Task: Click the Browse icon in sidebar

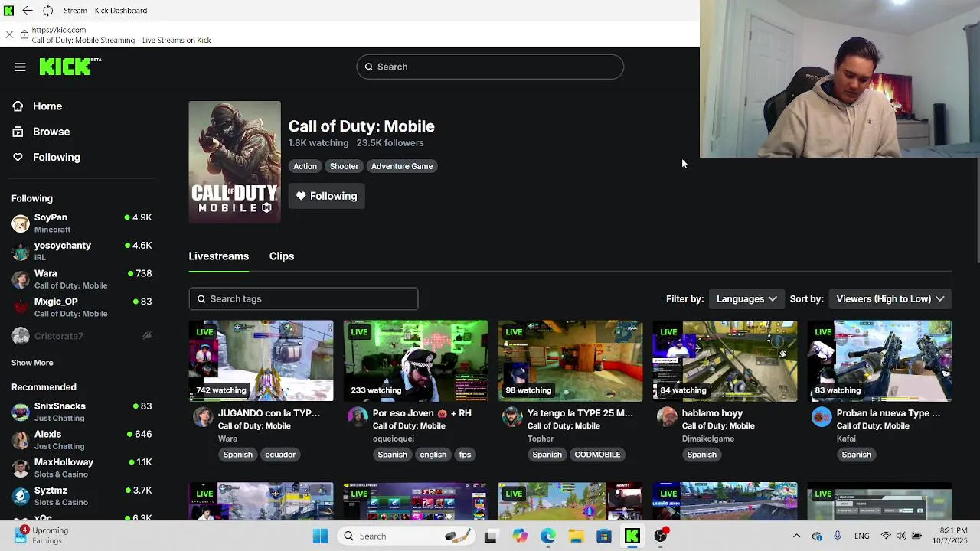Action: (18, 132)
